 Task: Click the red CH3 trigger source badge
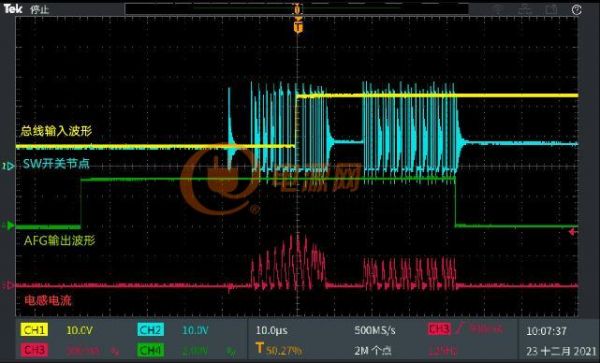[439, 329]
